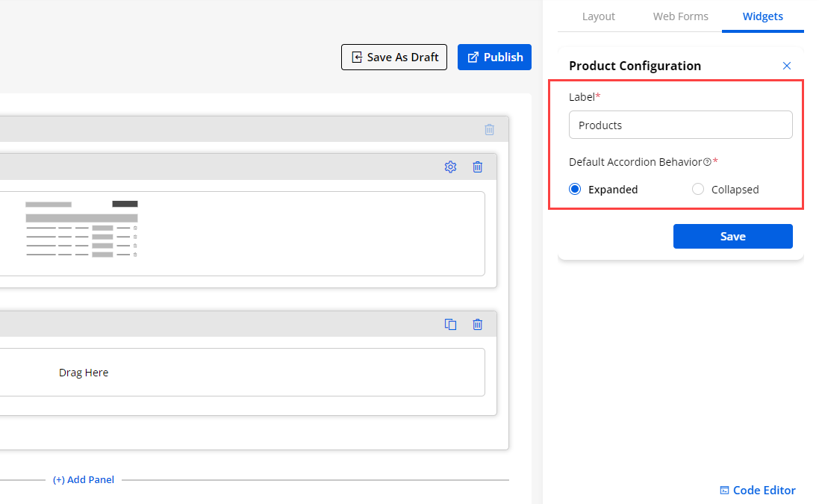Focus the Label input containing Products
819x504 pixels.
[x=680, y=125]
